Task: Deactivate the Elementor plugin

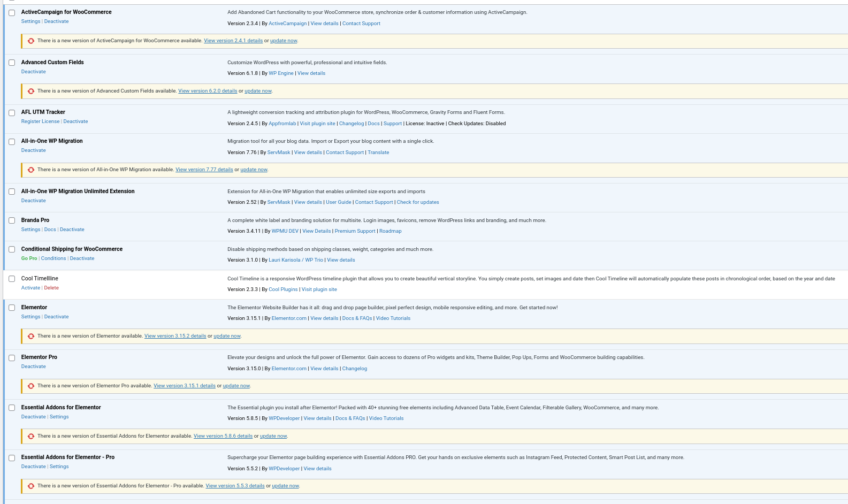Action: click(56, 317)
